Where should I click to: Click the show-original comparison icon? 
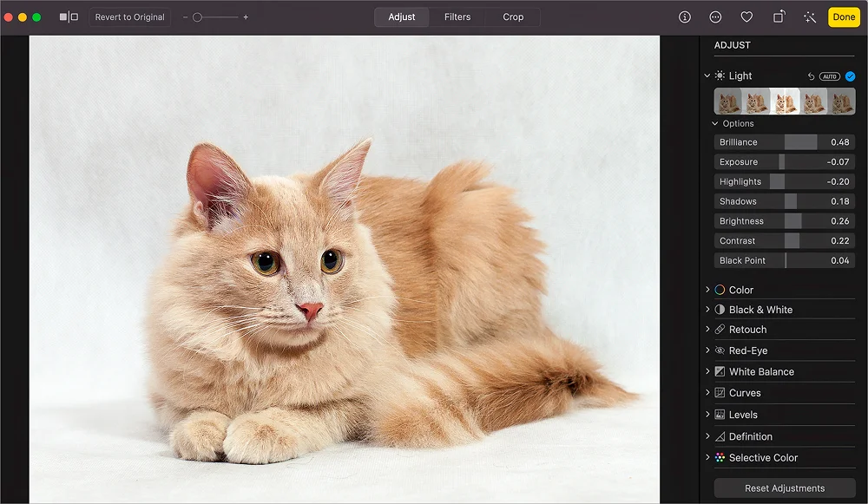[69, 17]
